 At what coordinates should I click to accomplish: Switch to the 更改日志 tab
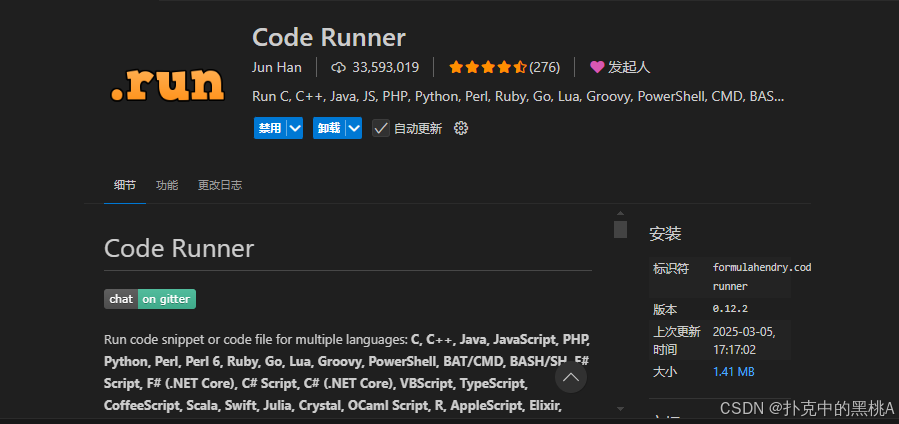point(220,185)
